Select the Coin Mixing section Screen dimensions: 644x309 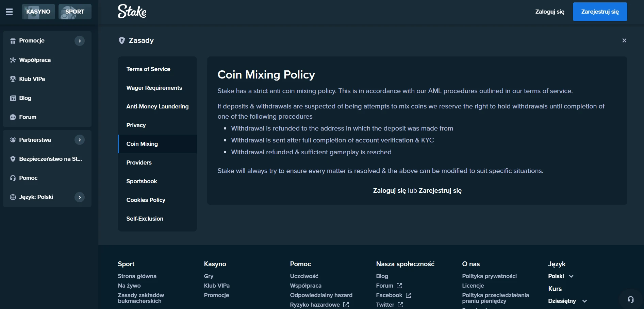tap(158, 144)
